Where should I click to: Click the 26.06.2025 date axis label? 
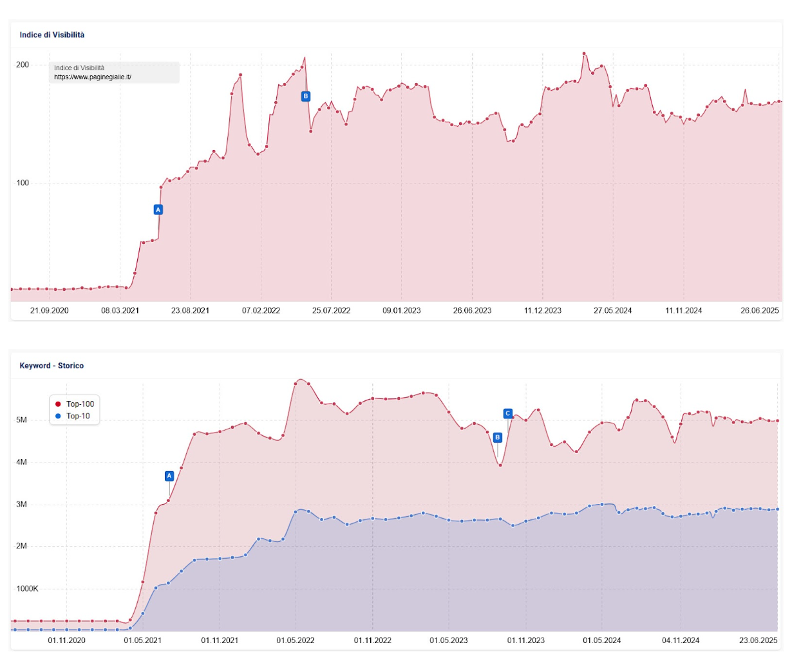[759, 311]
